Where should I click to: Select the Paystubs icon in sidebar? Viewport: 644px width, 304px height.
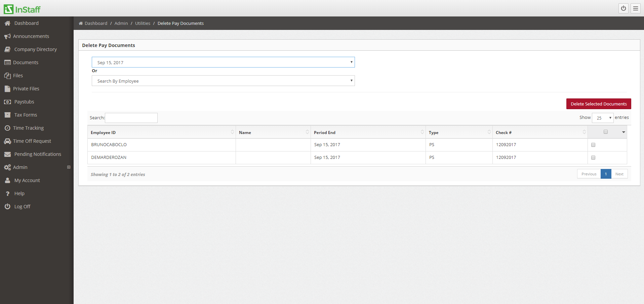(7, 101)
